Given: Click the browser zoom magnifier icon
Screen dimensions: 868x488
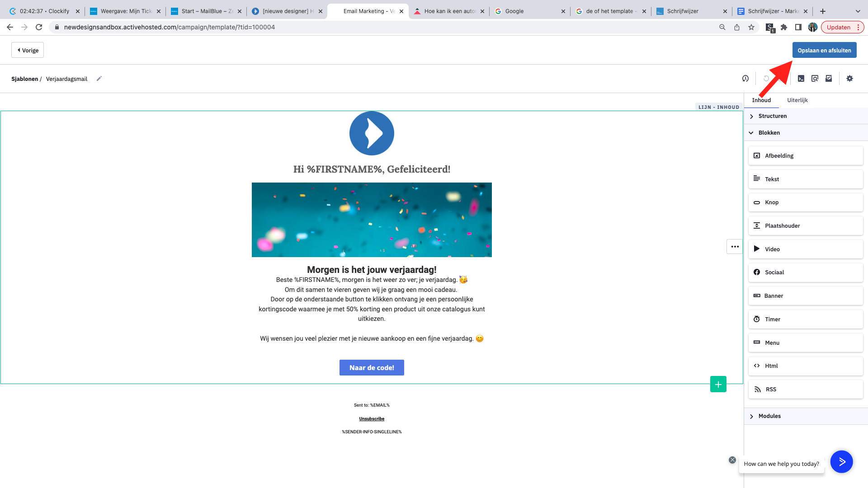Looking at the screenshot, I should pyautogui.click(x=722, y=27).
